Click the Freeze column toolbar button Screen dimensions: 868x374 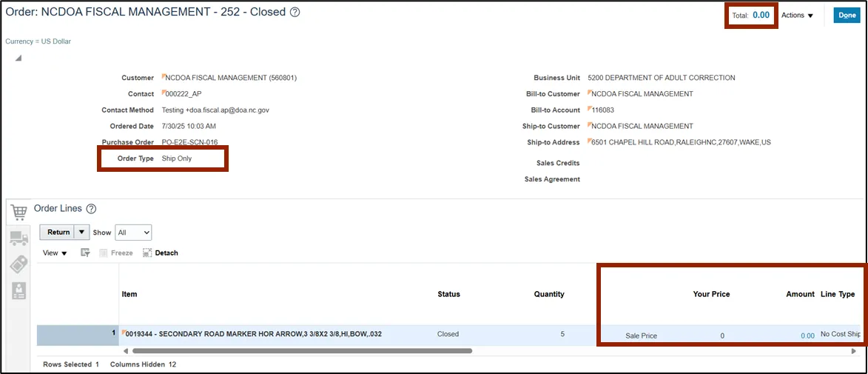116,253
